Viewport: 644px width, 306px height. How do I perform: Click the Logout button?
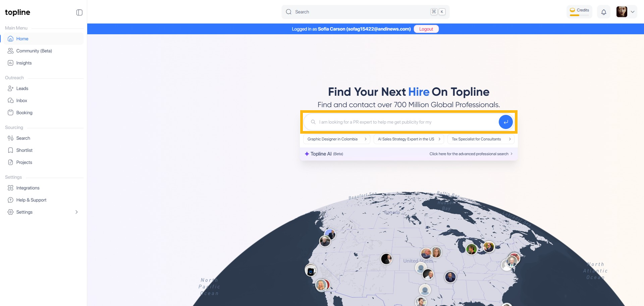tap(426, 29)
